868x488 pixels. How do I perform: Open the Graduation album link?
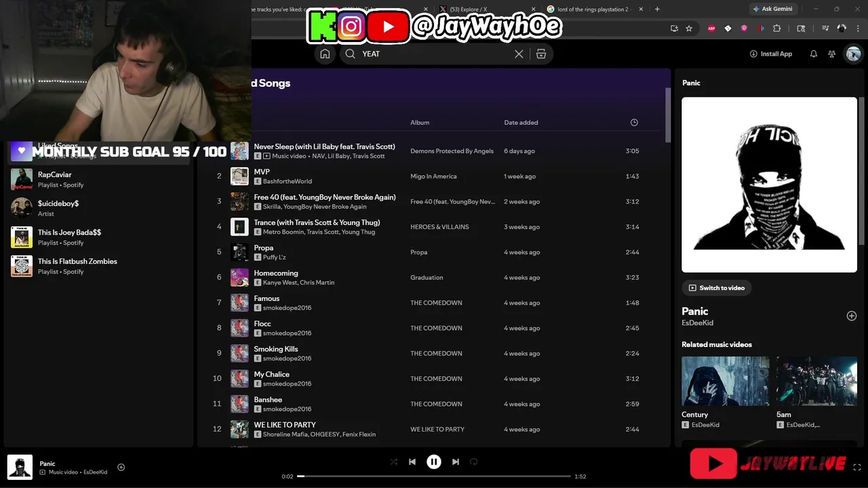pyautogui.click(x=427, y=277)
